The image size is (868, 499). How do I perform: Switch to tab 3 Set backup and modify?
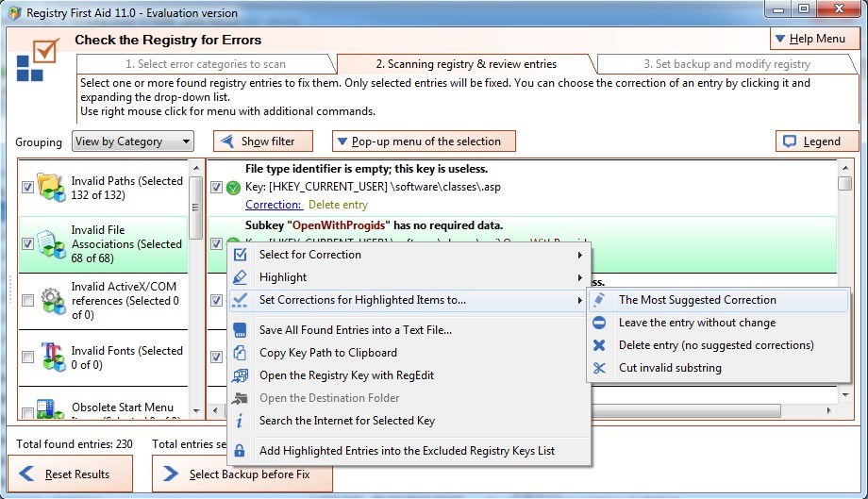click(x=726, y=64)
